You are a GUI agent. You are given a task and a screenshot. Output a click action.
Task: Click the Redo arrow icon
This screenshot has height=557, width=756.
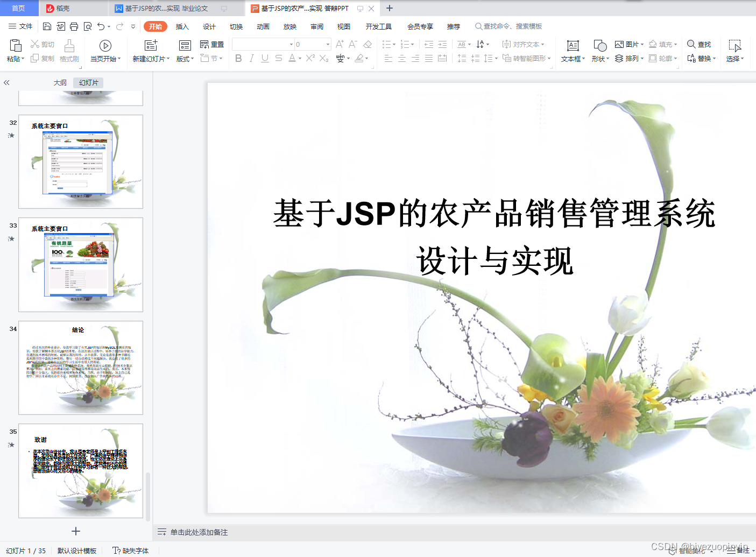click(119, 26)
